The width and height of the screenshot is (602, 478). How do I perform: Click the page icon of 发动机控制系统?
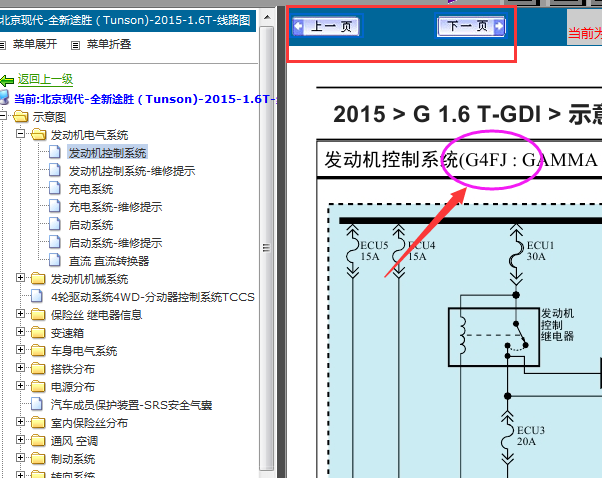click(55, 152)
